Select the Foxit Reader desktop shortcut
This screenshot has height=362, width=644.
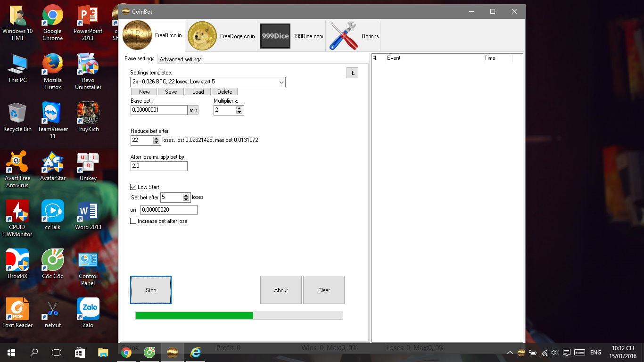click(x=17, y=313)
